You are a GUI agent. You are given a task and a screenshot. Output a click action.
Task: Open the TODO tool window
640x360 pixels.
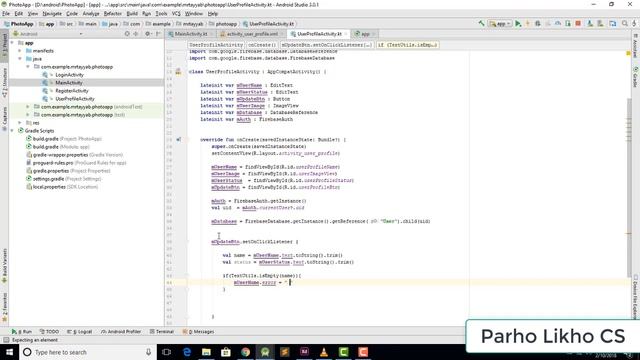[49, 331]
